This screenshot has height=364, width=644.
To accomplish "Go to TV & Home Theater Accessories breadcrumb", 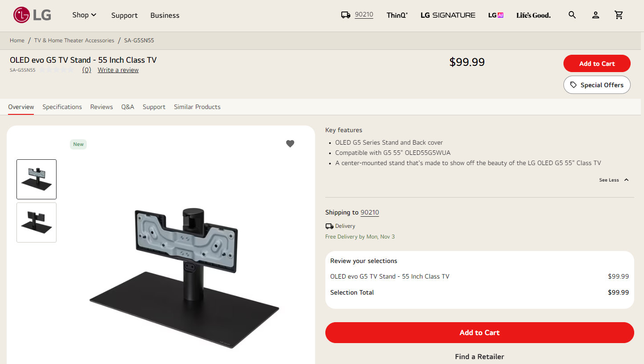I will coord(74,40).
